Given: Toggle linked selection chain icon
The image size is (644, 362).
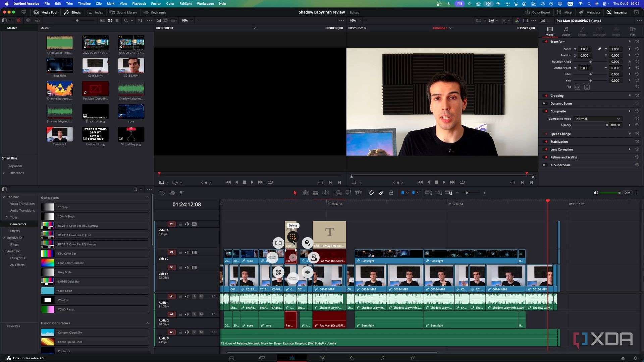Looking at the screenshot, I should click(381, 193).
